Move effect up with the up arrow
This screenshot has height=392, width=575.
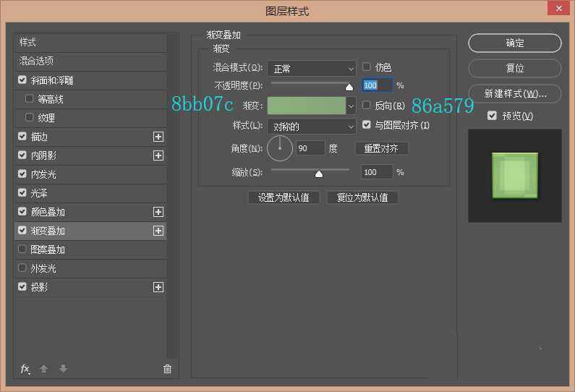43,369
